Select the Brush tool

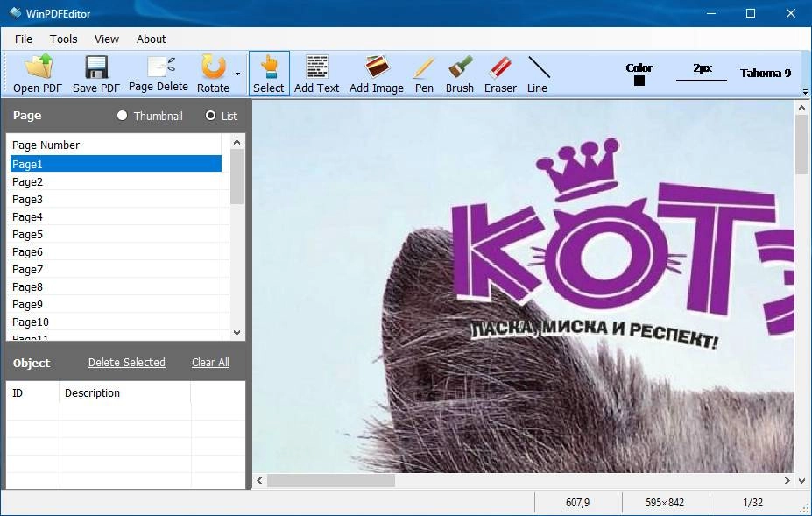pos(460,74)
